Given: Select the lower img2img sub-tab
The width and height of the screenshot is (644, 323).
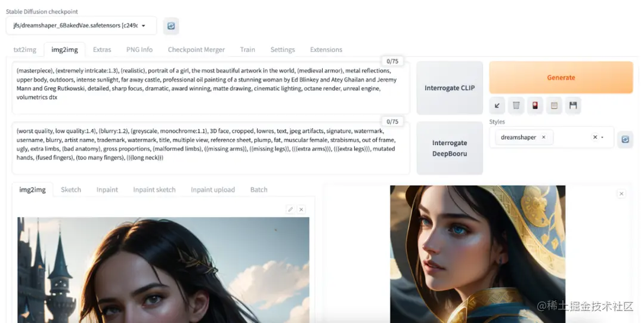Looking at the screenshot, I should point(32,190).
